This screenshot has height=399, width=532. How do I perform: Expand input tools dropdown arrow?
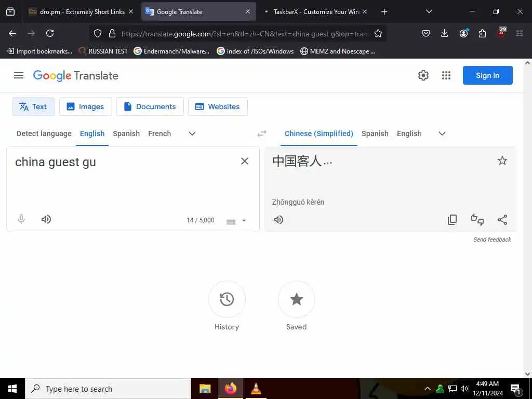pos(244,220)
